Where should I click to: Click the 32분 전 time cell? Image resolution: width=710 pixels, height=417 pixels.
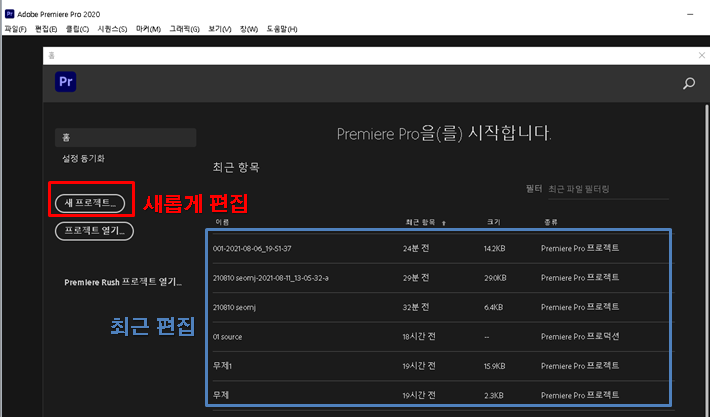(x=416, y=307)
